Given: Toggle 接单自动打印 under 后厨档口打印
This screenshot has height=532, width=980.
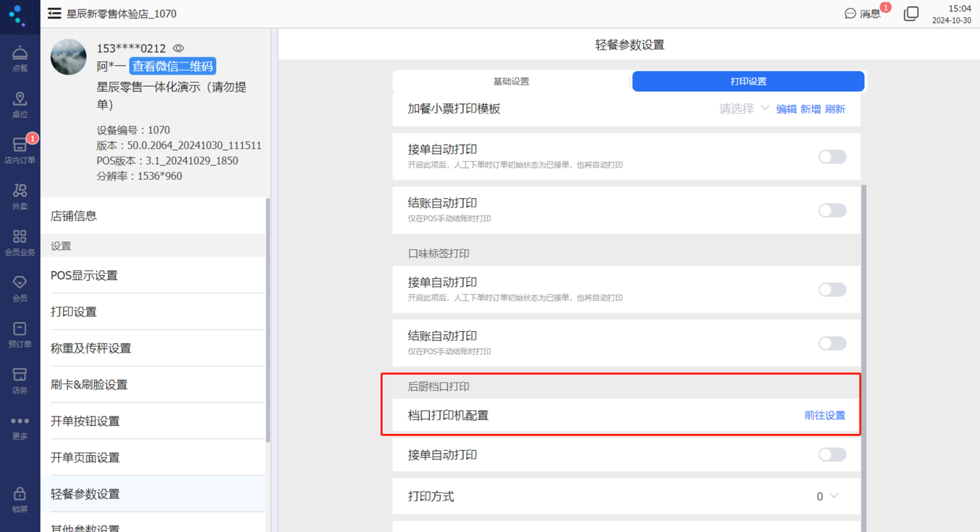Looking at the screenshot, I should point(832,455).
